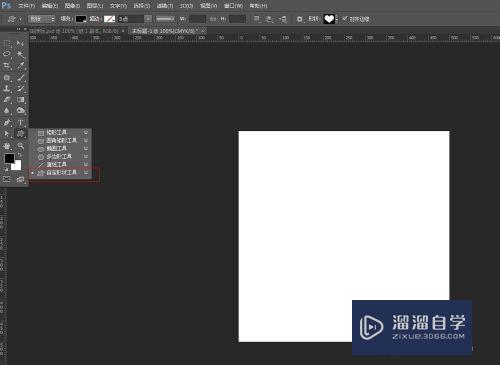Choose Ellipse tool from flyout
Screen dimensions: 500x365
60,148
